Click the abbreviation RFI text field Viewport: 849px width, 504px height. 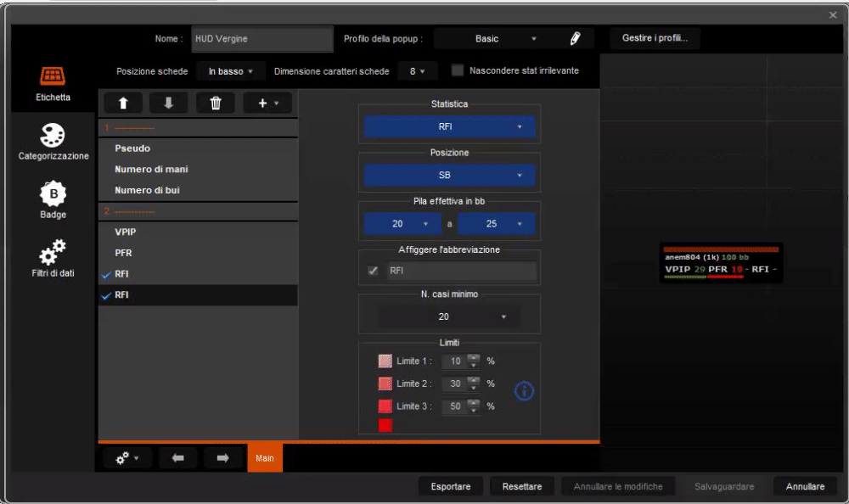point(462,271)
